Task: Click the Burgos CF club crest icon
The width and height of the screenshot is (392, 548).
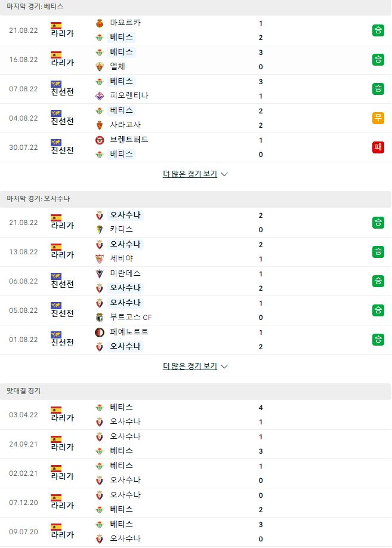Action: (x=100, y=318)
